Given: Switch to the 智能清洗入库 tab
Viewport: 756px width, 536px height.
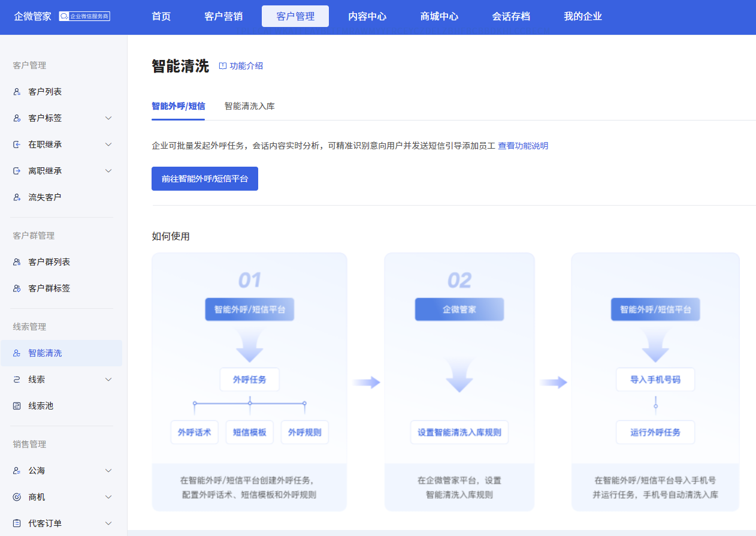Looking at the screenshot, I should (x=250, y=106).
